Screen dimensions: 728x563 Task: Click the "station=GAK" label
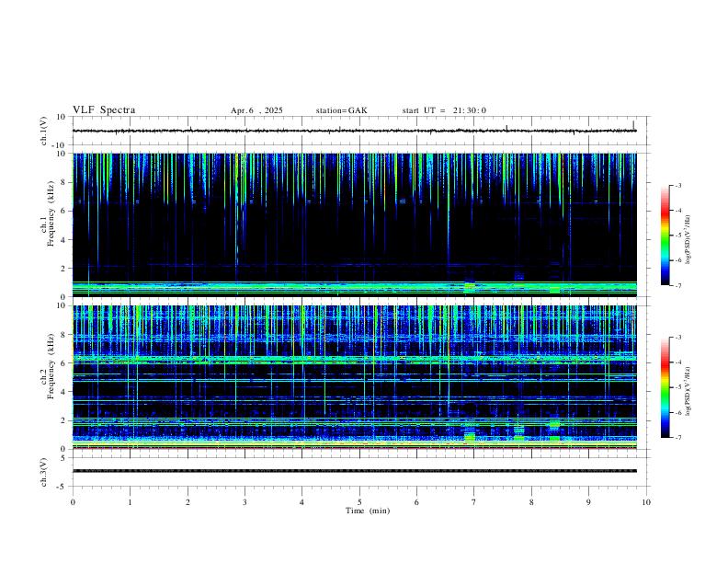point(341,110)
